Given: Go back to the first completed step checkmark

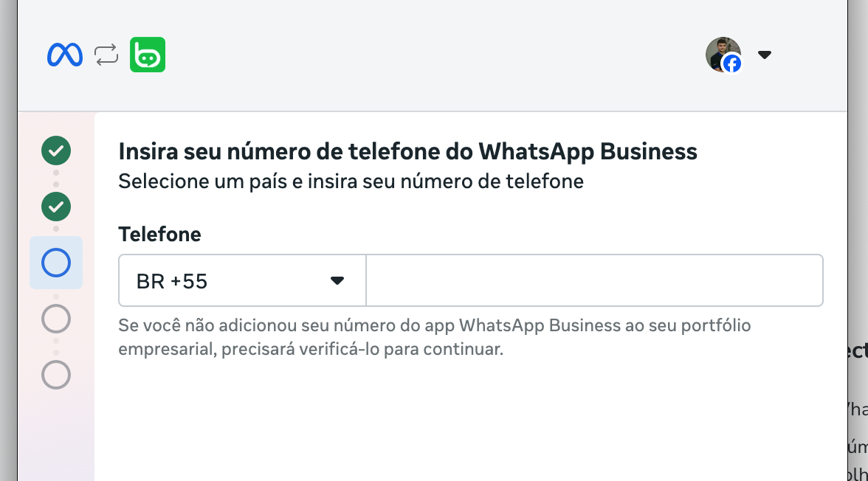Looking at the screenshot, I should coord(56,150).
